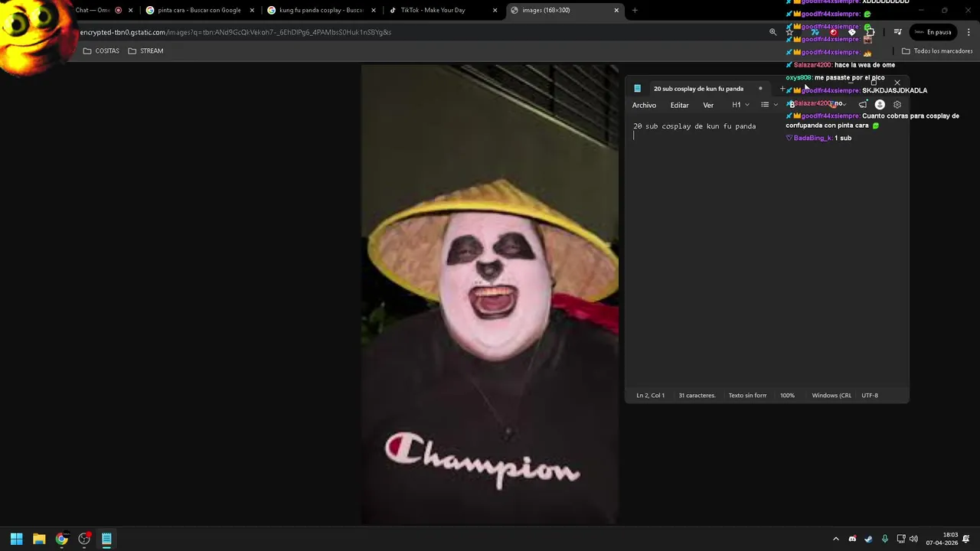Click the panda cosplay image
This screenshot has width=980, height=551.
click(490, 295)
